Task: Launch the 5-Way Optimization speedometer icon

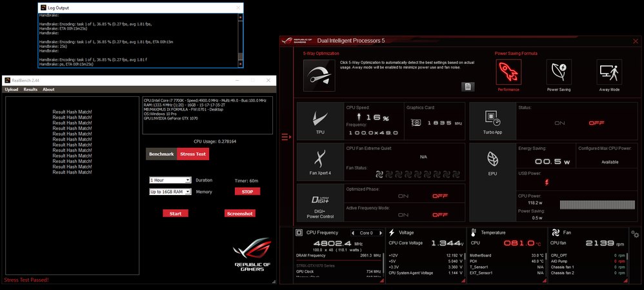Action: 319,77
